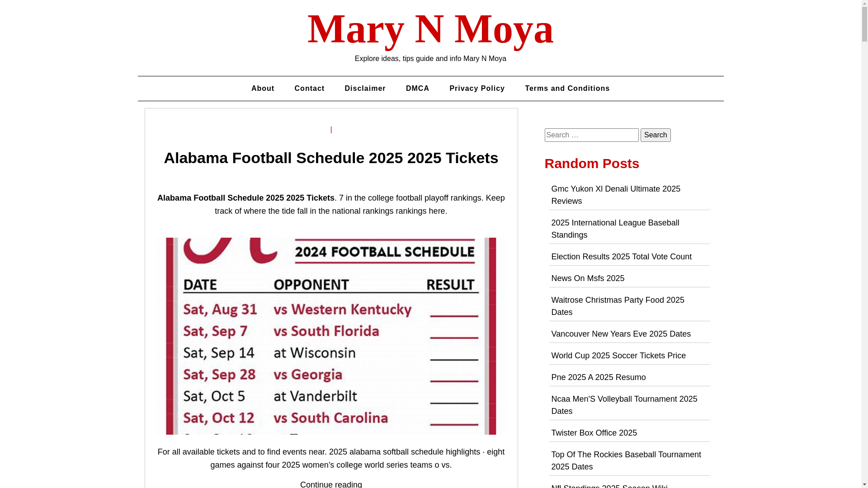The height and width of the screenshot is (488, 868).
Task: Open Waitrose Christmas Party Food 2025 Dates
Action: pyautogui.click(x=618, y=306)
